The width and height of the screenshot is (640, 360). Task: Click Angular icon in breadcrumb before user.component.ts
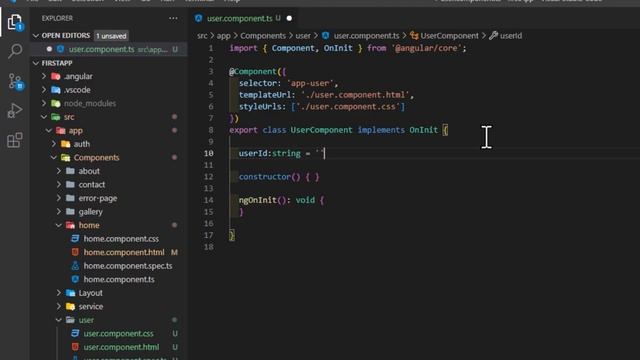pos(326,36)
